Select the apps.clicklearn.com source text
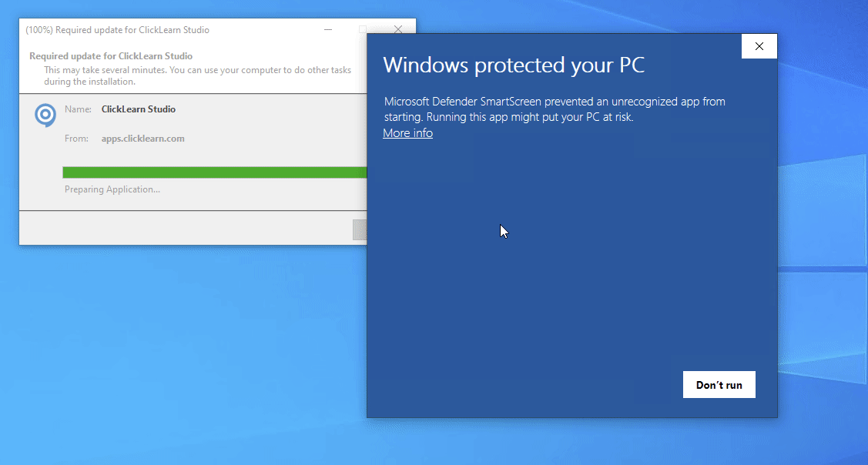 (142, 139)
